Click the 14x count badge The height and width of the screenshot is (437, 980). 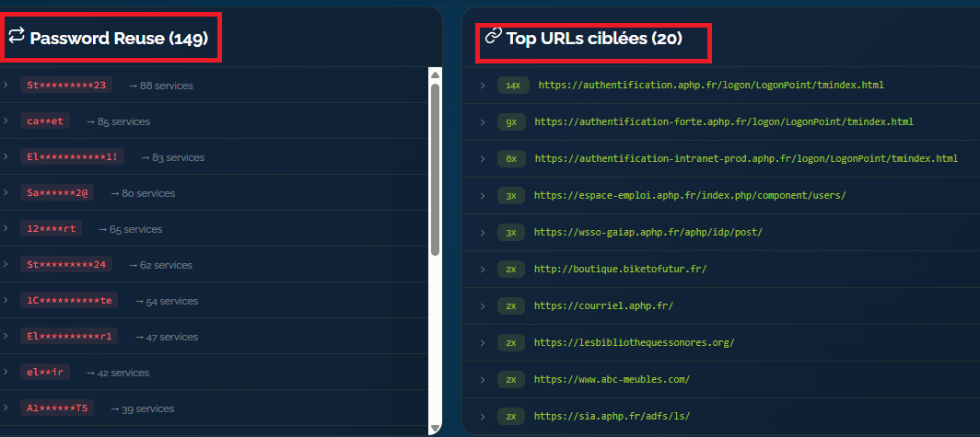[513, 86]
